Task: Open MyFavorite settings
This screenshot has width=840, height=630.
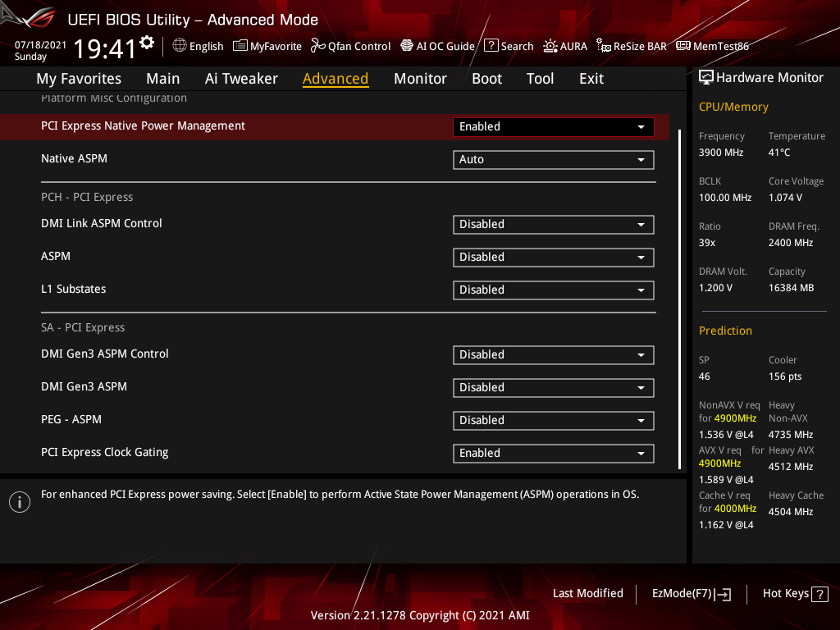Action: (267, 46)
